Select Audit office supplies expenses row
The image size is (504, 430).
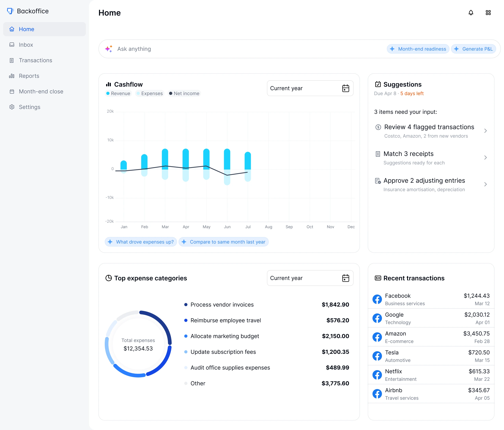click(267, 368)
